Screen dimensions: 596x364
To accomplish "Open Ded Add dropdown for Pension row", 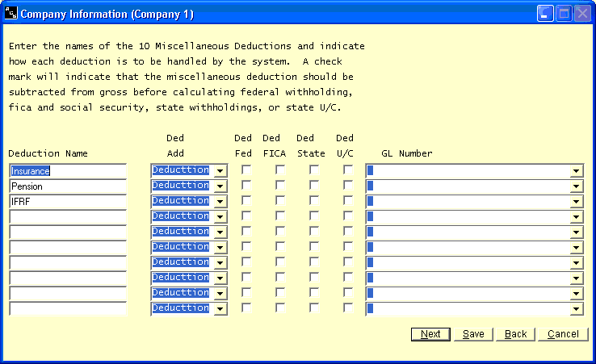I will tap(220, 186).
